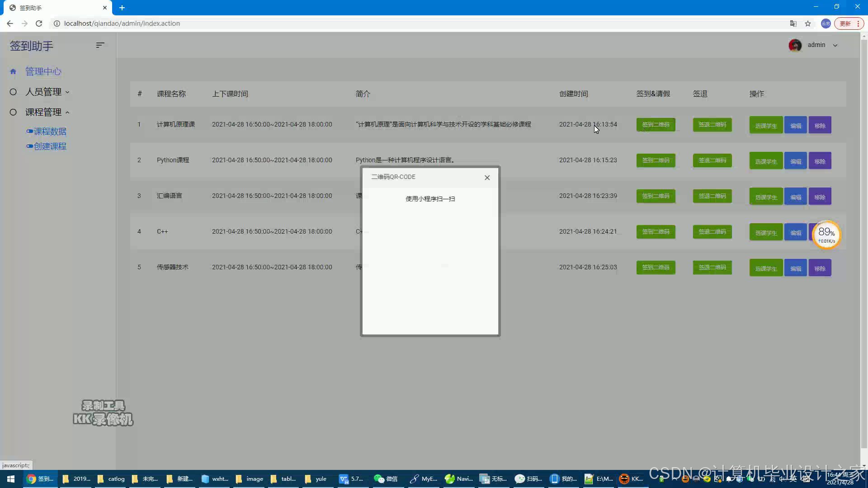The width and height of the screenshot is (868, 488).
Task: Show 签到二维码 for 汇编语言
Action: pyautogui.click(x=656, y=196)
